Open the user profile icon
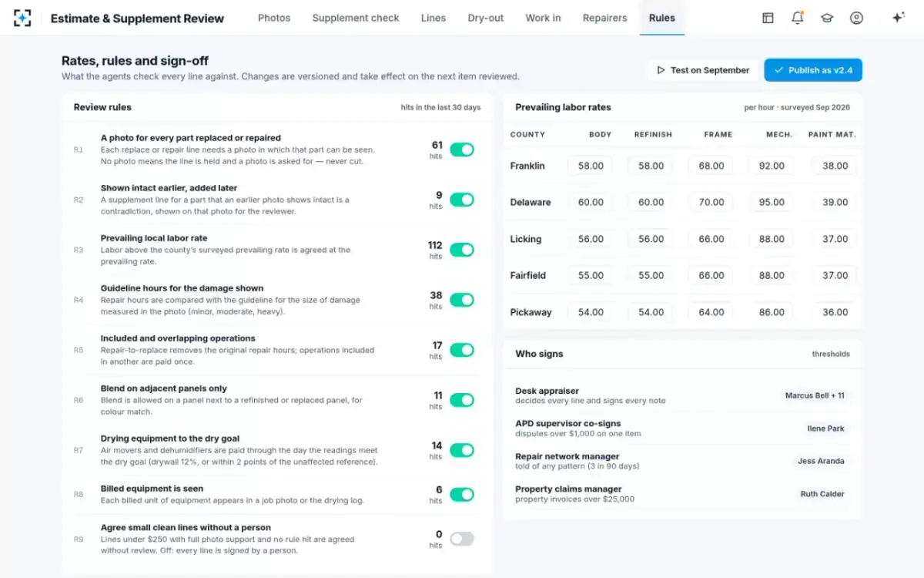The image size is (924, 578). click(856, 18)
